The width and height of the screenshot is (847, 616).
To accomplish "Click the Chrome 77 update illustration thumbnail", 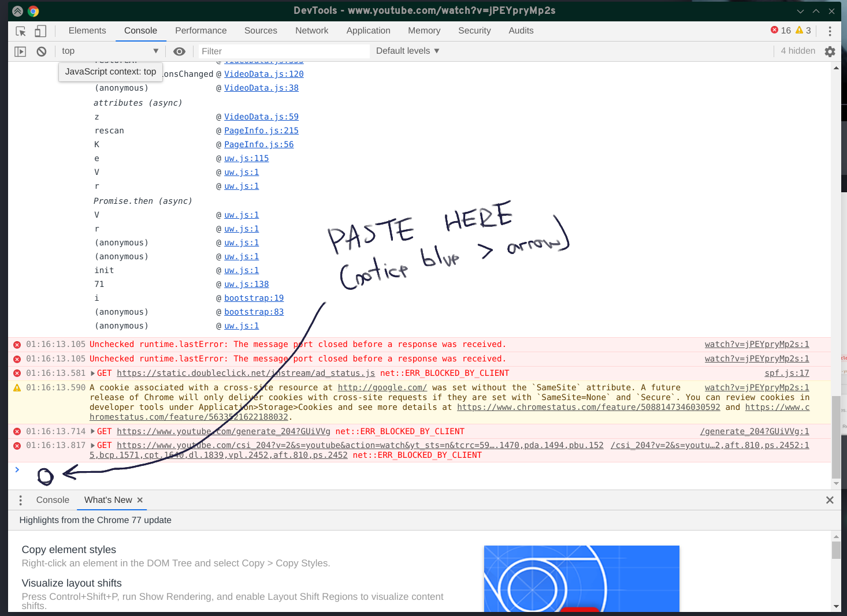I will 582,578.
